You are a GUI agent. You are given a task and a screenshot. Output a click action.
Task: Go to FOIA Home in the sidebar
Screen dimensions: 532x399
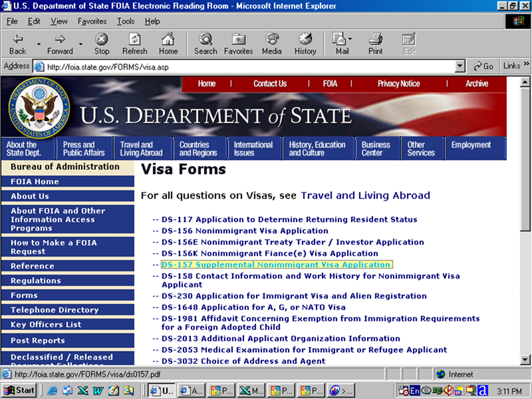(68, 182)
